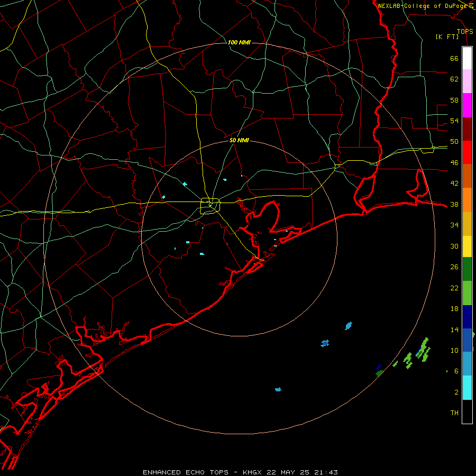
Task: Click the dark green echo near the outer ring
Action: (379, 373)
